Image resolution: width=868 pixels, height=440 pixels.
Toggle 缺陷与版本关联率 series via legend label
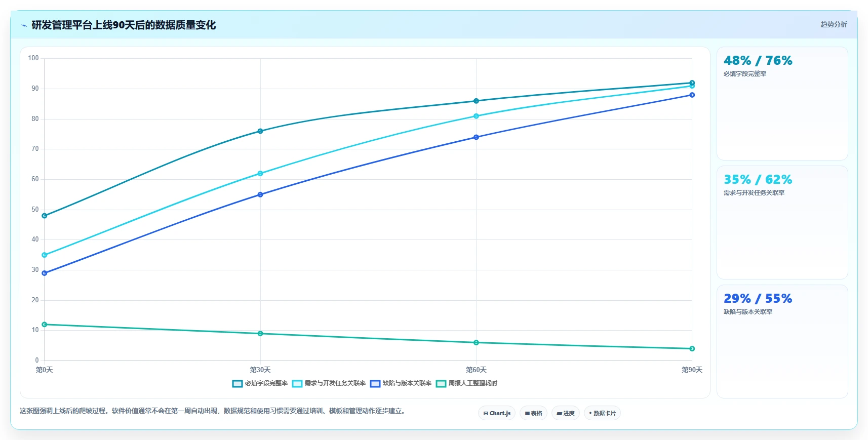click(x=407, y=383)
